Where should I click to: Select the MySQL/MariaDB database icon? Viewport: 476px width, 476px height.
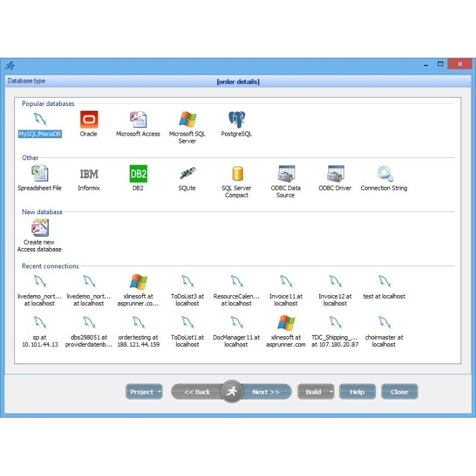pyautogui.click(x=40, y=119)
